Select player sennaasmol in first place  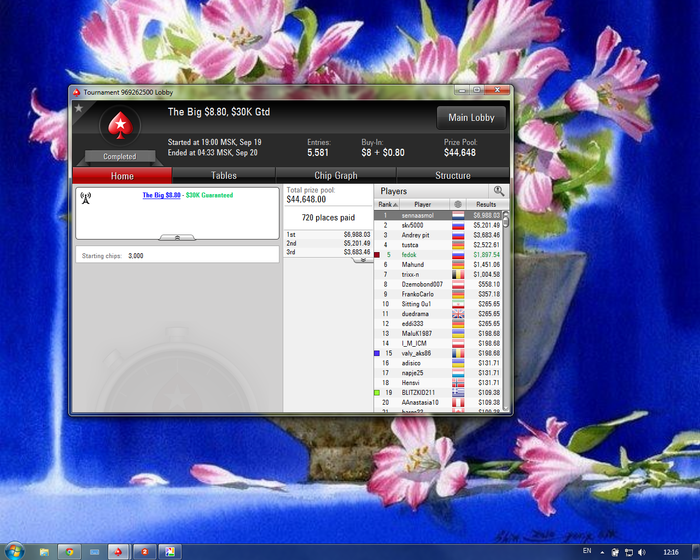pos(438,215)
